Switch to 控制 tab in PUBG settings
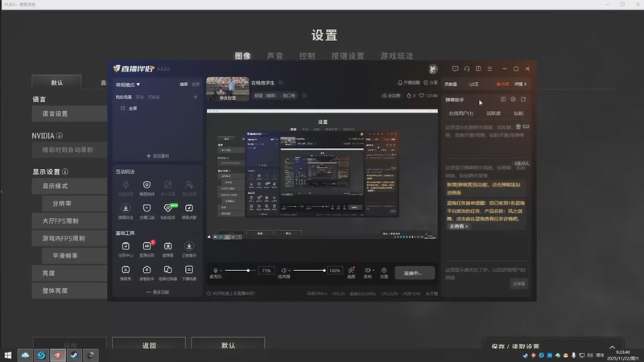The width and height of the screenshot is (644, 362). (x=307, y=56)
